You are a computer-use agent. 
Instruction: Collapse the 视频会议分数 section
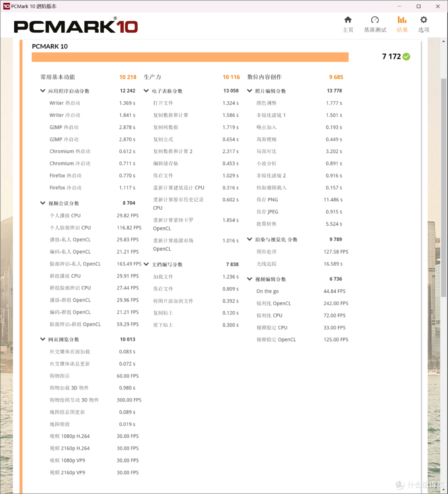coord(43,203)
